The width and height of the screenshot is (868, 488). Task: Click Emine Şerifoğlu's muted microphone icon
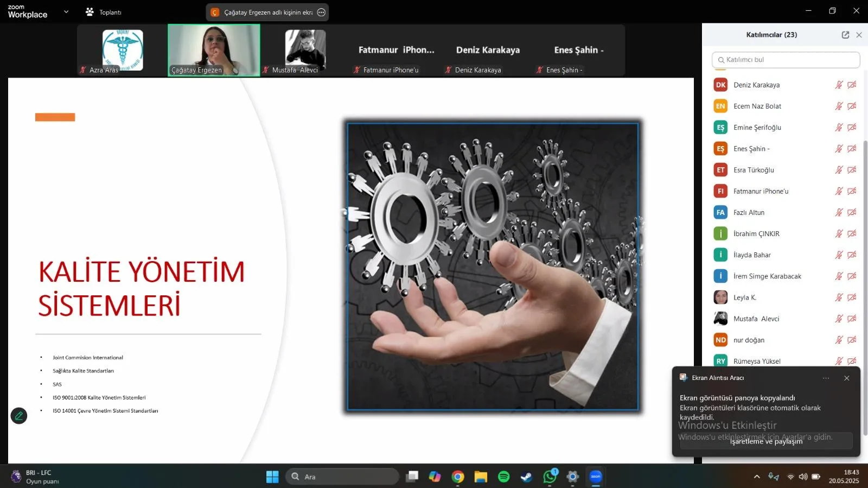coord(839,127)
